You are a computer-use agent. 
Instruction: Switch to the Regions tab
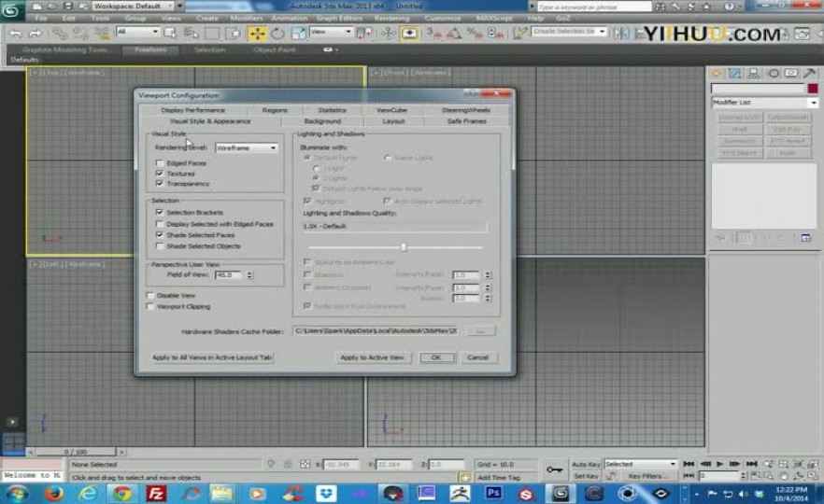275,110
